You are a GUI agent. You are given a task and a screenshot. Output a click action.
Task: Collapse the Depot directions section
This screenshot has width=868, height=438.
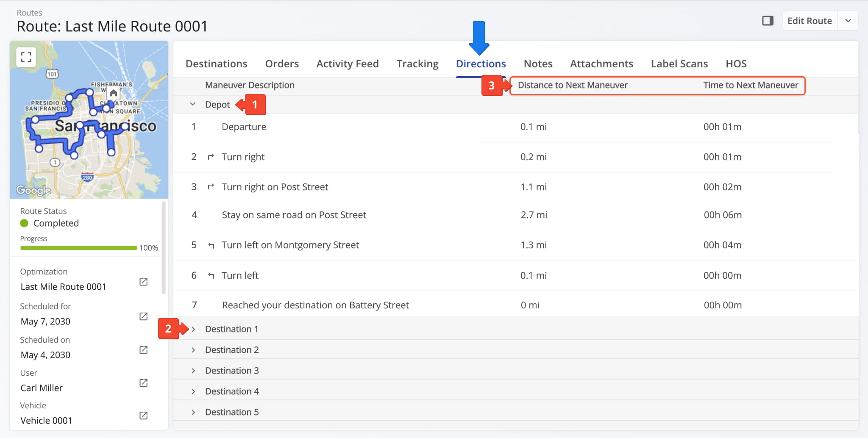193,104
